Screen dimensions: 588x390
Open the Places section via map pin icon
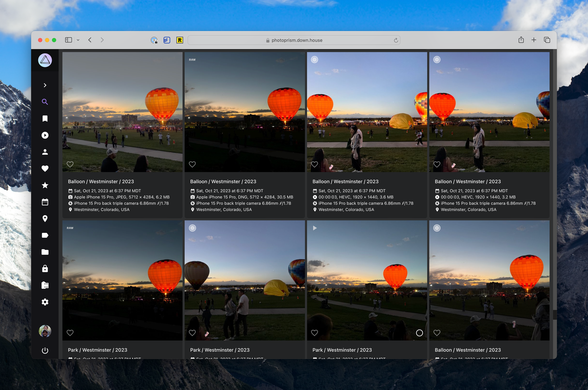point(45,219)
